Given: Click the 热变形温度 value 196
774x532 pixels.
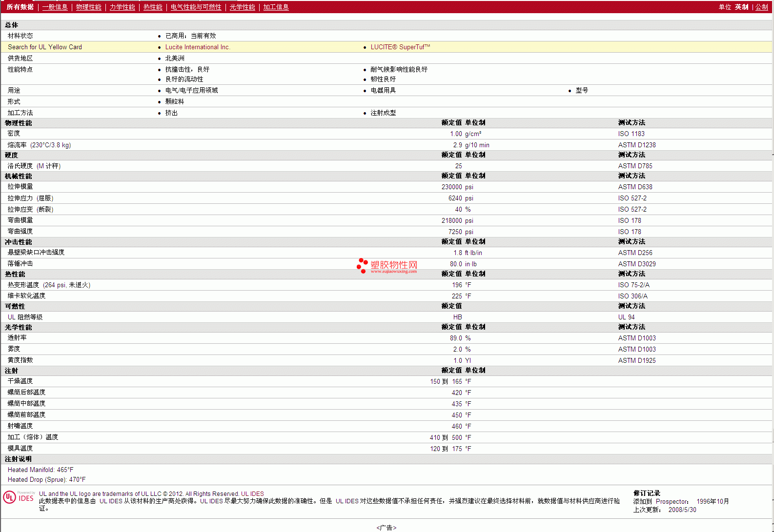Looking at the screenshot, I should click(457, 285).
